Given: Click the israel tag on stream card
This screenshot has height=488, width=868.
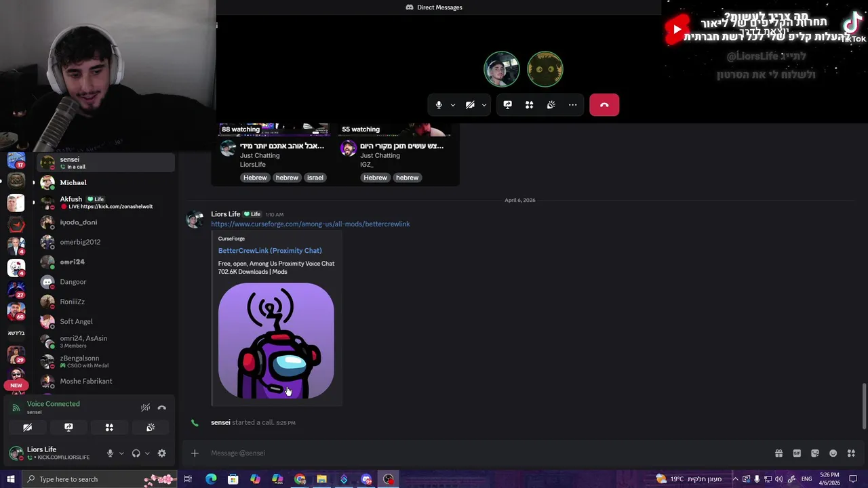Looking at the screenshot, I should pyautogui.click(x=315, y=178).
